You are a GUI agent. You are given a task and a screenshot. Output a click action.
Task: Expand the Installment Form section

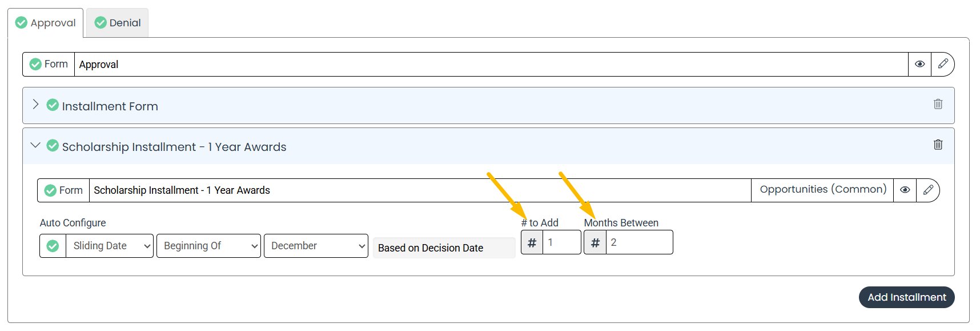[35, 104]
